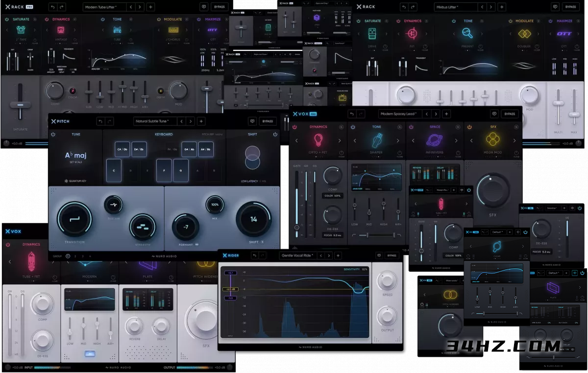The image size is (588, 373).
Task: Click the F key in Xpitch keyboard
Action: click(x=164, y=170)
